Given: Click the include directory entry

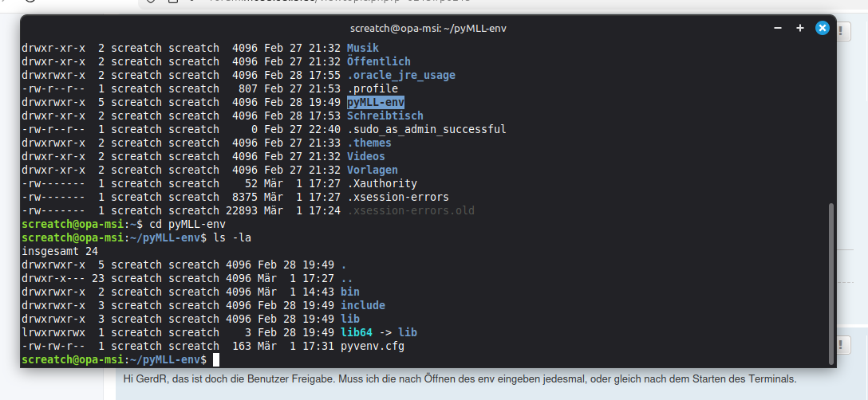Looking at the screenshot, I should (x=362, y=305).
